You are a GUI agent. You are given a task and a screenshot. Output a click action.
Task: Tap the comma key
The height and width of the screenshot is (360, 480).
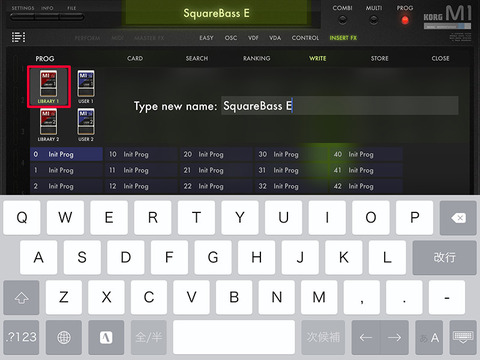click(x=362, y=297)
